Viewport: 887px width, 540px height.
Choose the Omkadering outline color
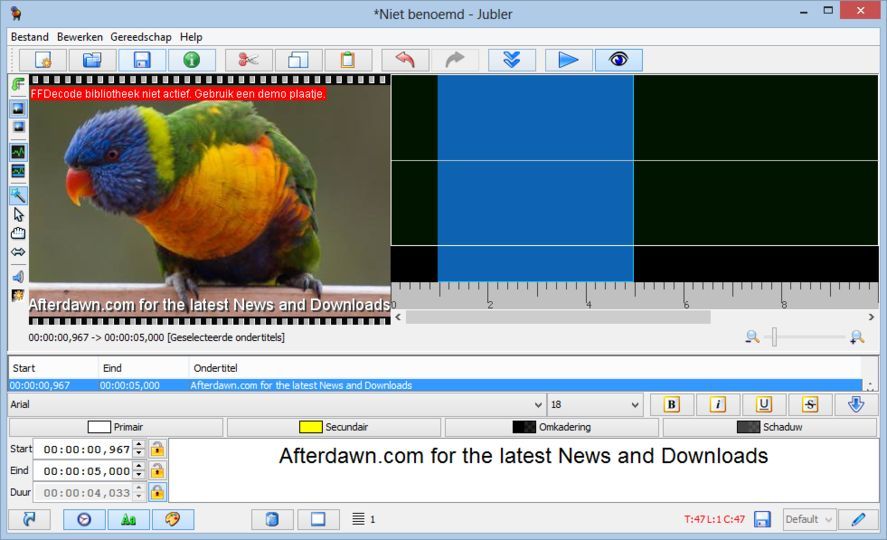552,427
